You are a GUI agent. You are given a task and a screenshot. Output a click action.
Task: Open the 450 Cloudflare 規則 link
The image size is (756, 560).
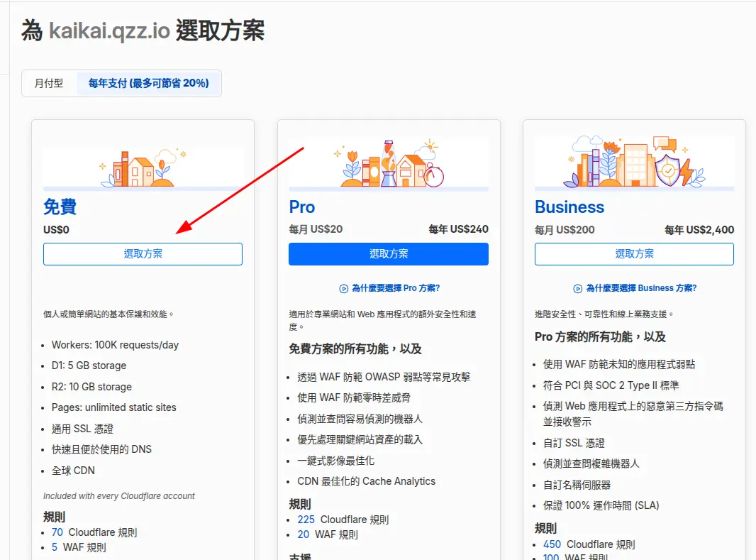(x=552, y=544)
